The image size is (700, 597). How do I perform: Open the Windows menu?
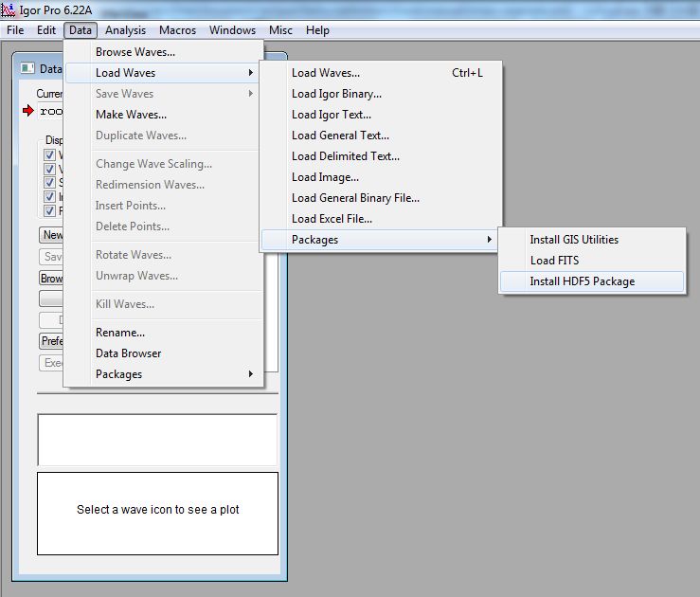(x=232, y=30)
